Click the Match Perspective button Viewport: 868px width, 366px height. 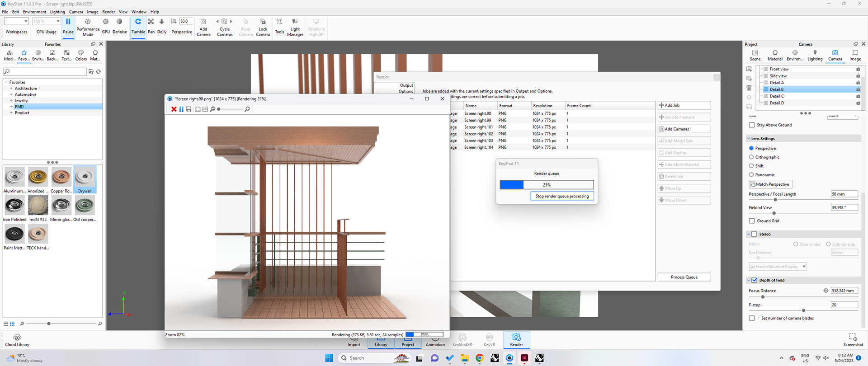(770, 184)
